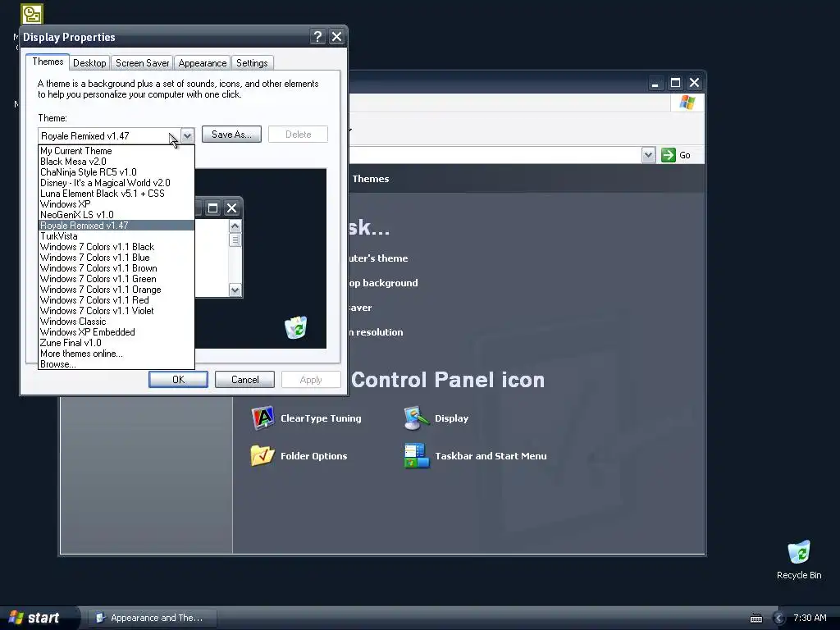Choose More themes online... entry
This screenshot has width=840, height=630.
116,354
